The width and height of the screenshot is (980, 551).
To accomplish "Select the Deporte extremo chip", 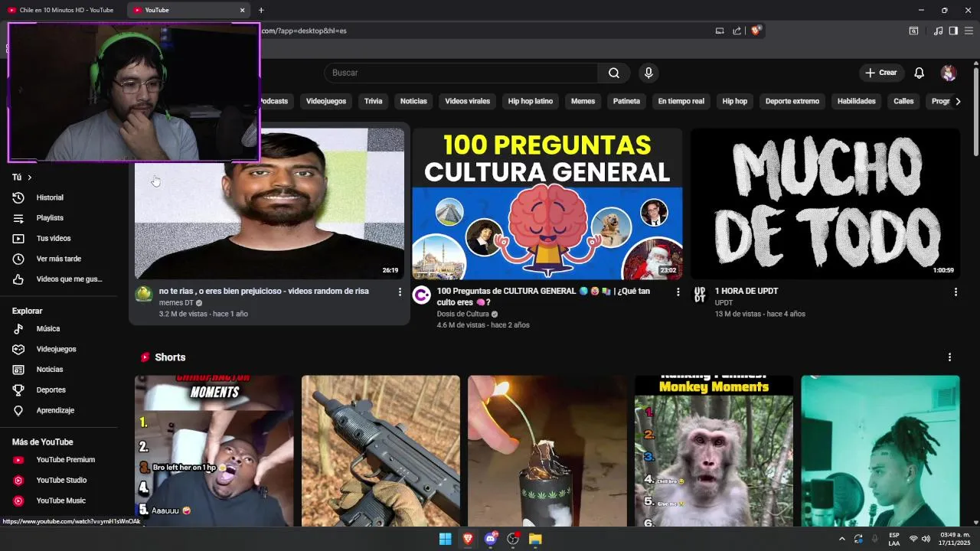I will [792, 101].
